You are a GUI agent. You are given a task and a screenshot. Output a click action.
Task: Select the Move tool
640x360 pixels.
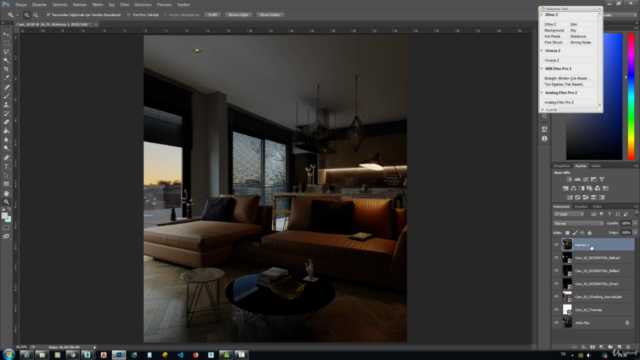(6, 34)
